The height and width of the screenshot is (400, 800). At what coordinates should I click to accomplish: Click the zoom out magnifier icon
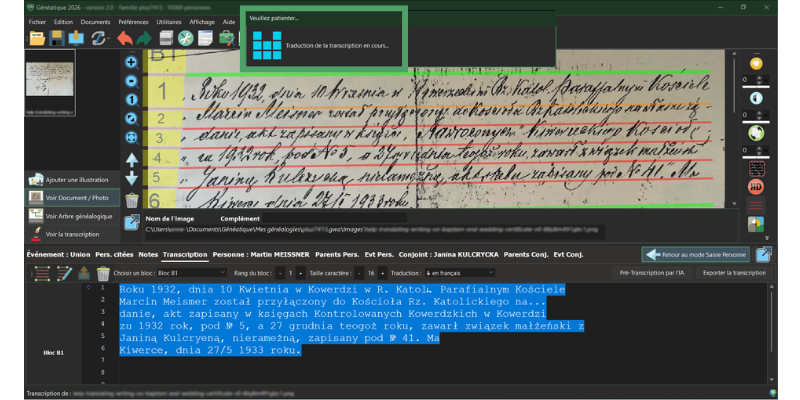coord(131,80)
